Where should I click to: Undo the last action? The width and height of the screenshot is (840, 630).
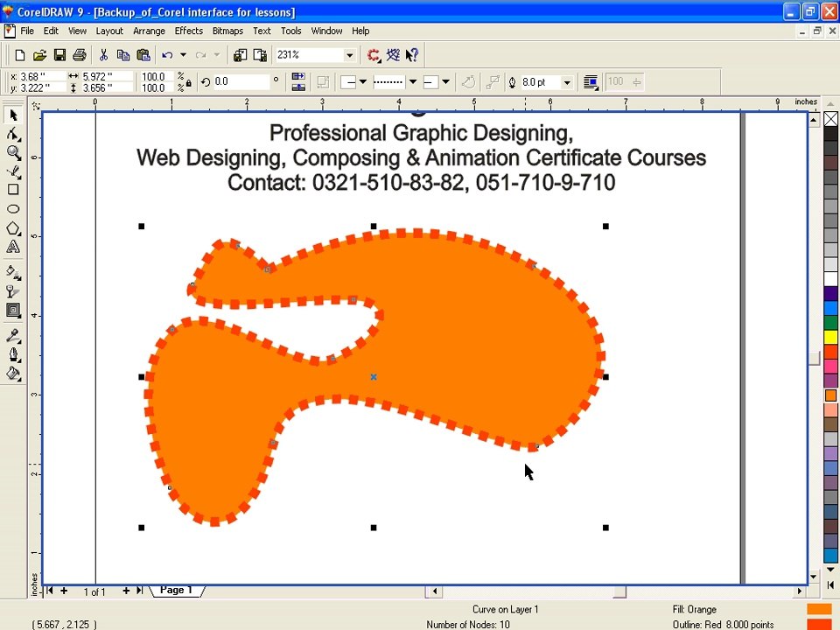tap(167, 55)
